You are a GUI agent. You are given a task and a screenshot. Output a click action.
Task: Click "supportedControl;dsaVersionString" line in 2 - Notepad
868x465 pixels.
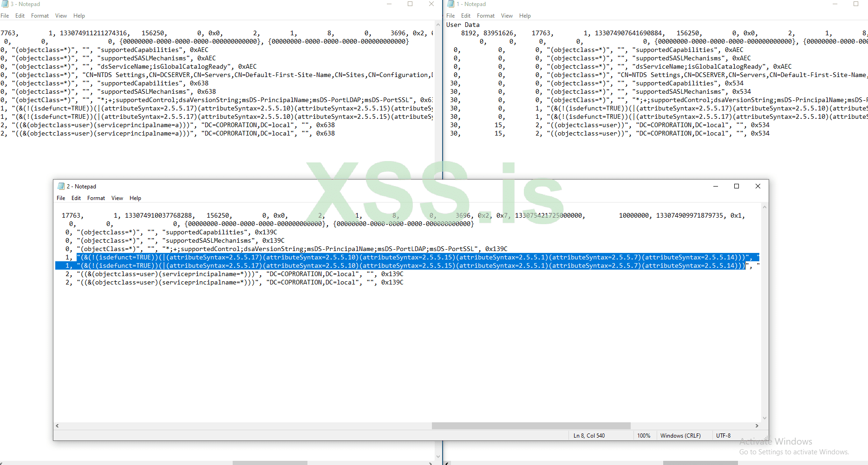(286, 249)
